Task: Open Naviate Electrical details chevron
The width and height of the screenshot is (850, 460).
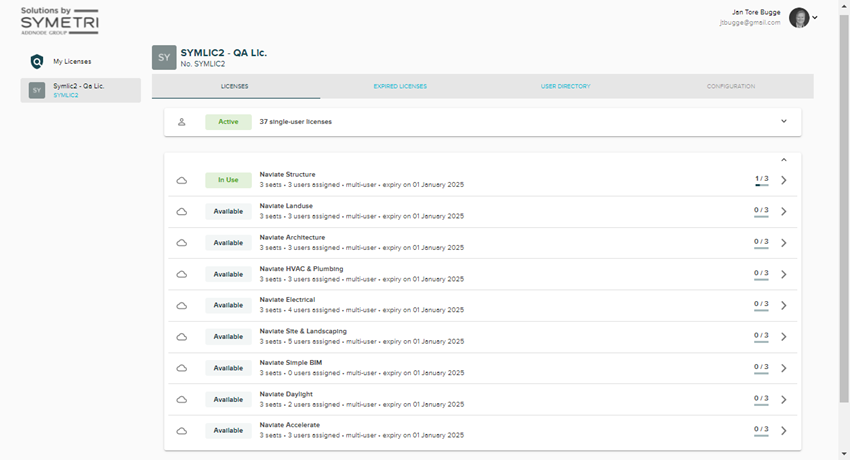Action: click(784, 305)
